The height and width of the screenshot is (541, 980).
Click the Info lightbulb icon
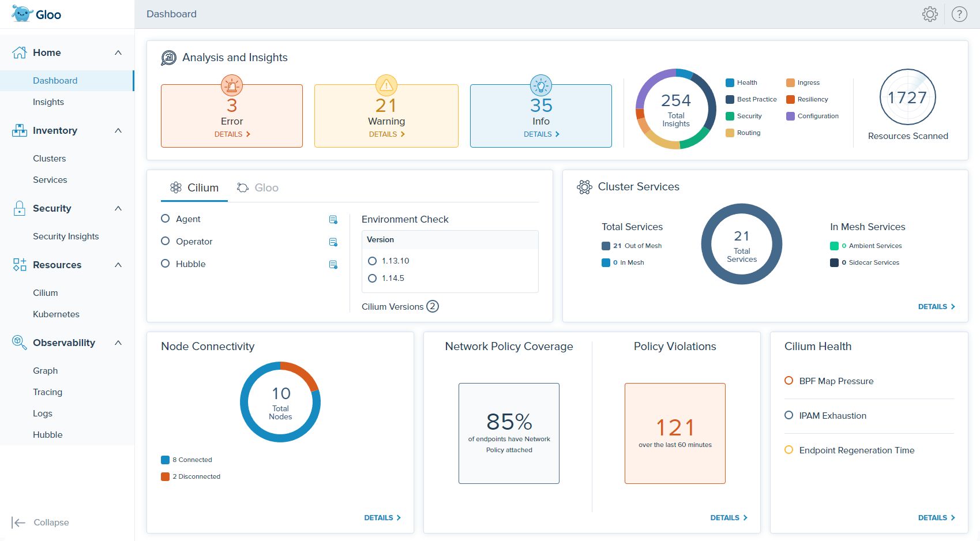click(541, 85)
